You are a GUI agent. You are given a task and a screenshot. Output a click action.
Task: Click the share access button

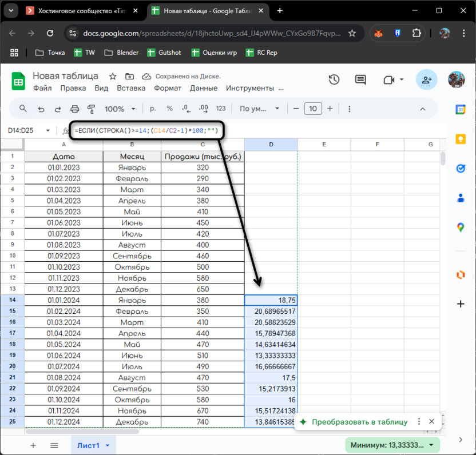click(x=426, y=80)
